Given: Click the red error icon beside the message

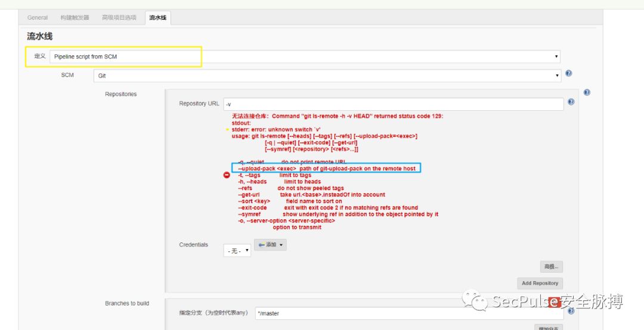Looking at the screenshot, I should click(227, 175).
